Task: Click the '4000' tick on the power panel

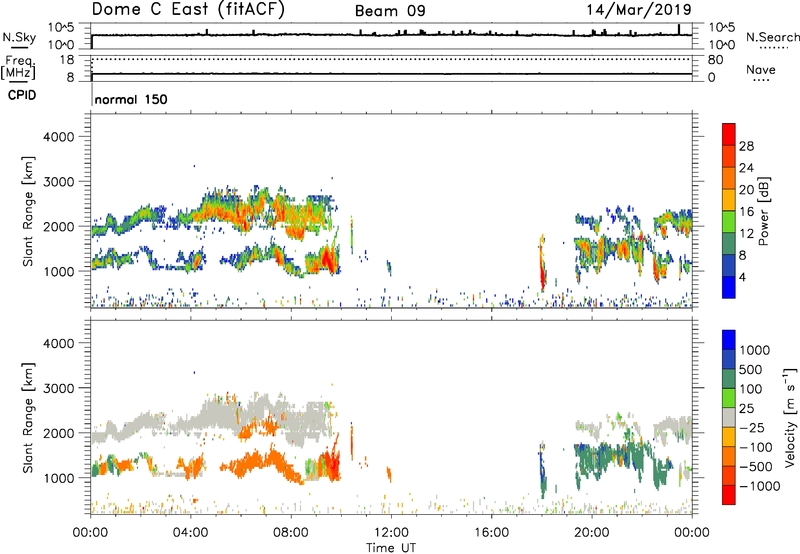Action: [x=59, y=137]
